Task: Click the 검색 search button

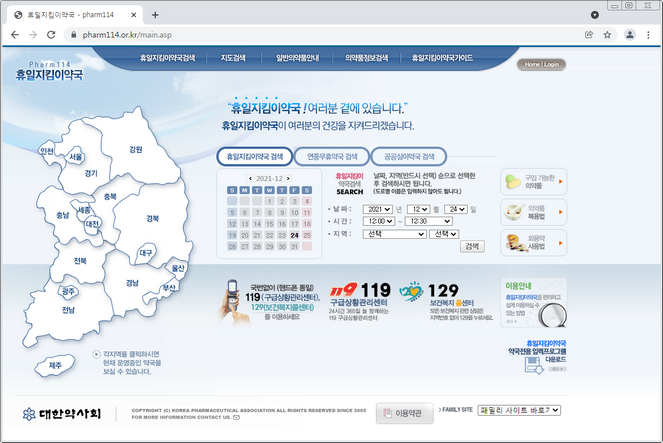Action: click(472, 246)
